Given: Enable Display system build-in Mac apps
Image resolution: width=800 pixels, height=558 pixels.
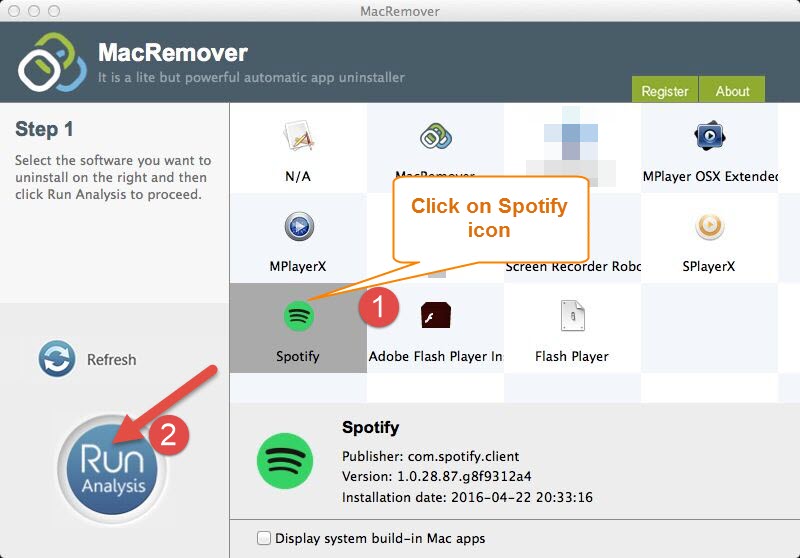Looking at the screenshot, I should 264,538.
